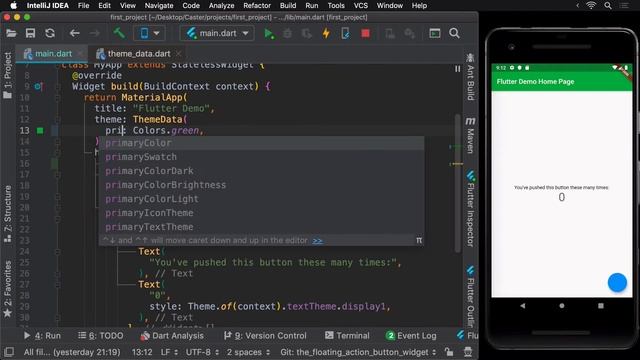Attach debugger to device icon
The height and width of the screenshot is (360, 640).
click(x=345, y=33)
